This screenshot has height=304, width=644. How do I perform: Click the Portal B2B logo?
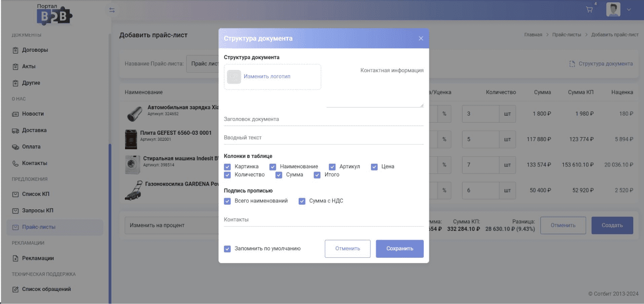(x=55, y=14)
